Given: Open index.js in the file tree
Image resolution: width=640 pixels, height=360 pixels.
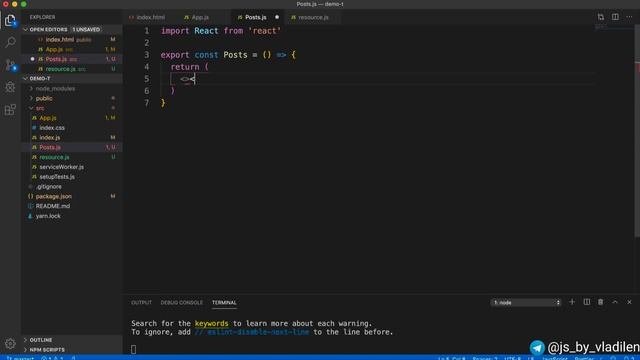Looking at the screenshot, I should 72,137.
